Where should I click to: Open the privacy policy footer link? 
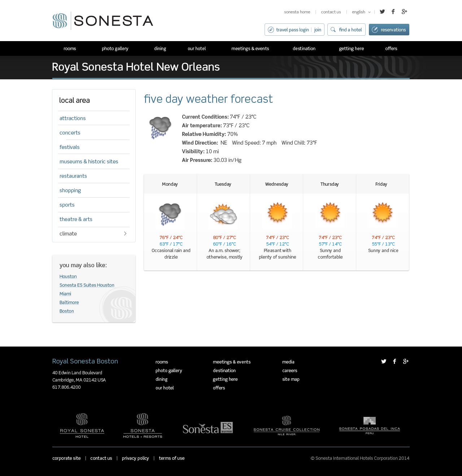(x=135, y=458)
